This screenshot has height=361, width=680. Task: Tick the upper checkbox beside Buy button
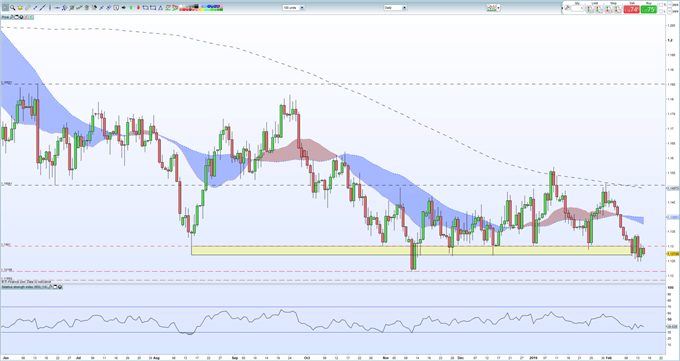pos(660,5)
